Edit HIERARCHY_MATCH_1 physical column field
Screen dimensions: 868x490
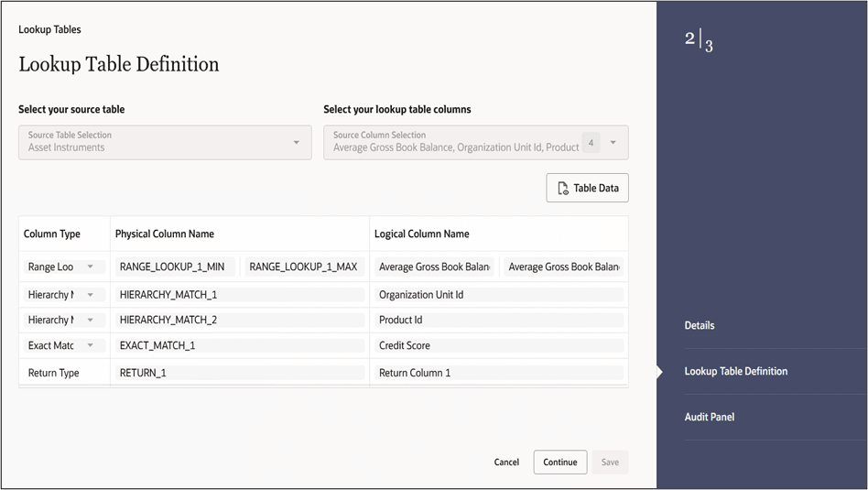[240, 295]
